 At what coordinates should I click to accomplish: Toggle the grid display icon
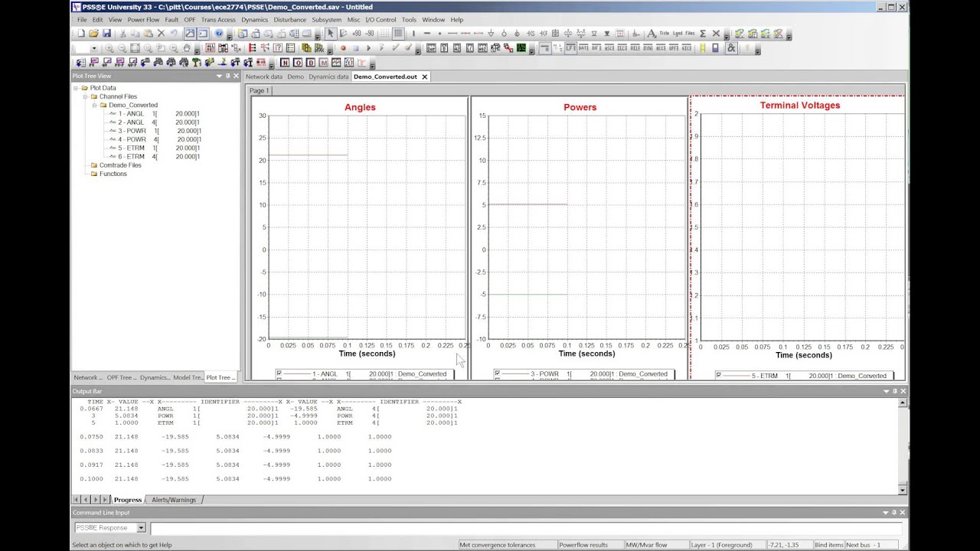[398, 34]
